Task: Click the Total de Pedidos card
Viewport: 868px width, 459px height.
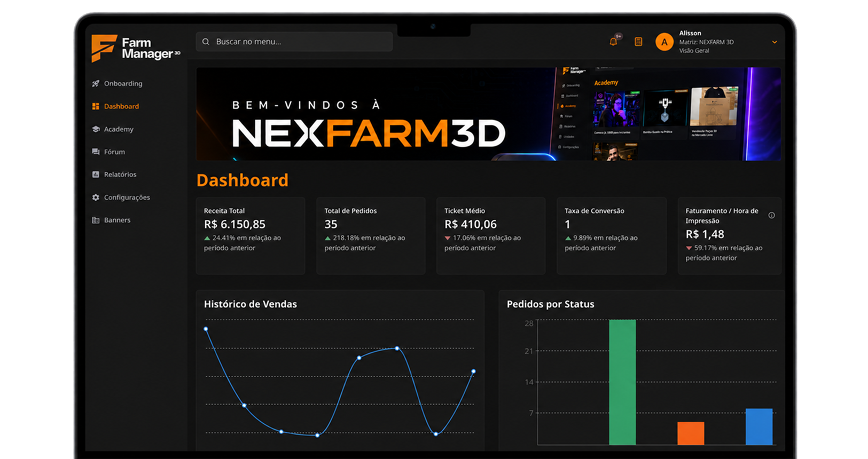Action: tap(371, 236)
